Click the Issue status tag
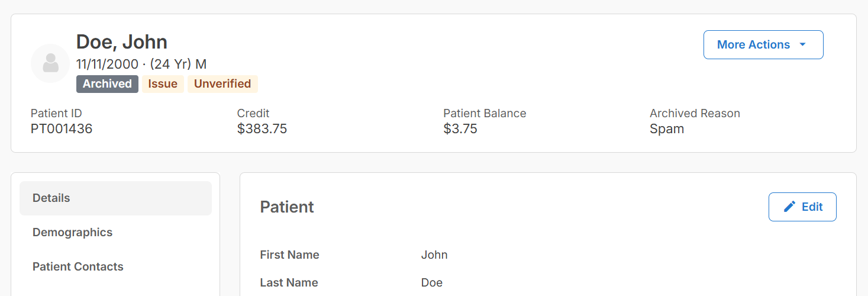Viewport: 868px width, 296px height. click(163, 84)
